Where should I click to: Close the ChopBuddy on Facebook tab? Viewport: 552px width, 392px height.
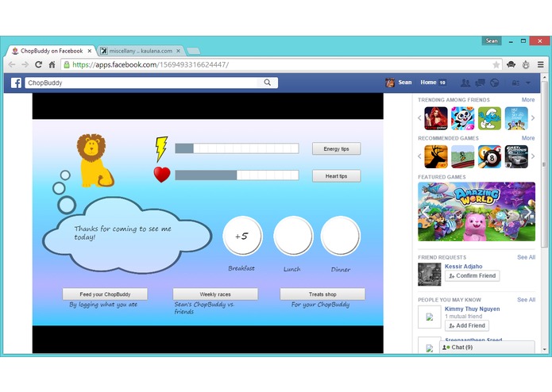pos(90,51)
